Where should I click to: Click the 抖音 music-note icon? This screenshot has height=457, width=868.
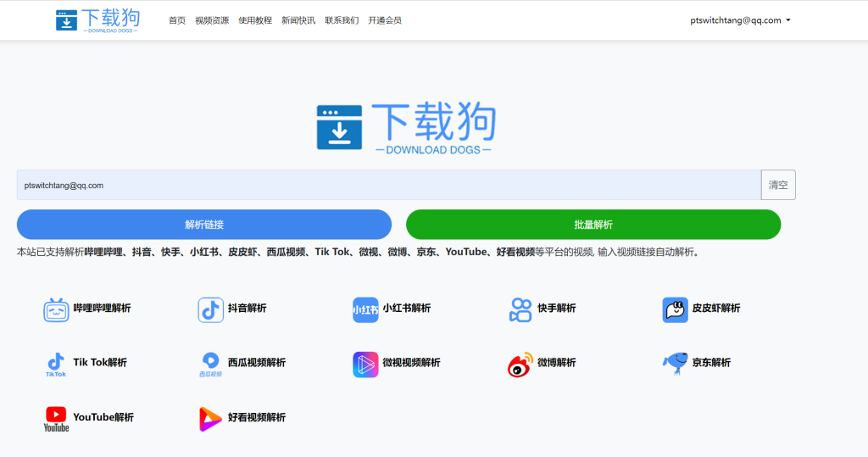point(210,309)
